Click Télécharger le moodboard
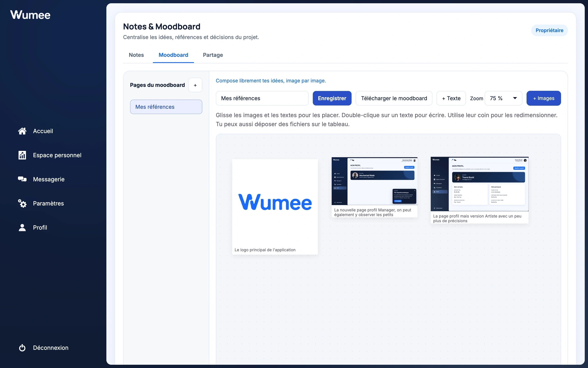 point(394,98)
